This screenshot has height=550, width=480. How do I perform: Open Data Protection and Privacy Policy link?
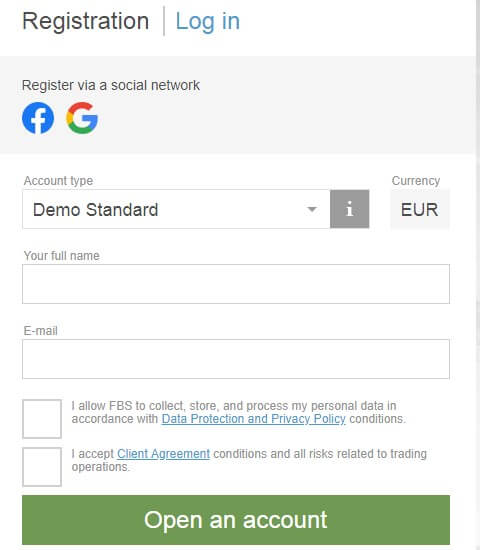254,419
